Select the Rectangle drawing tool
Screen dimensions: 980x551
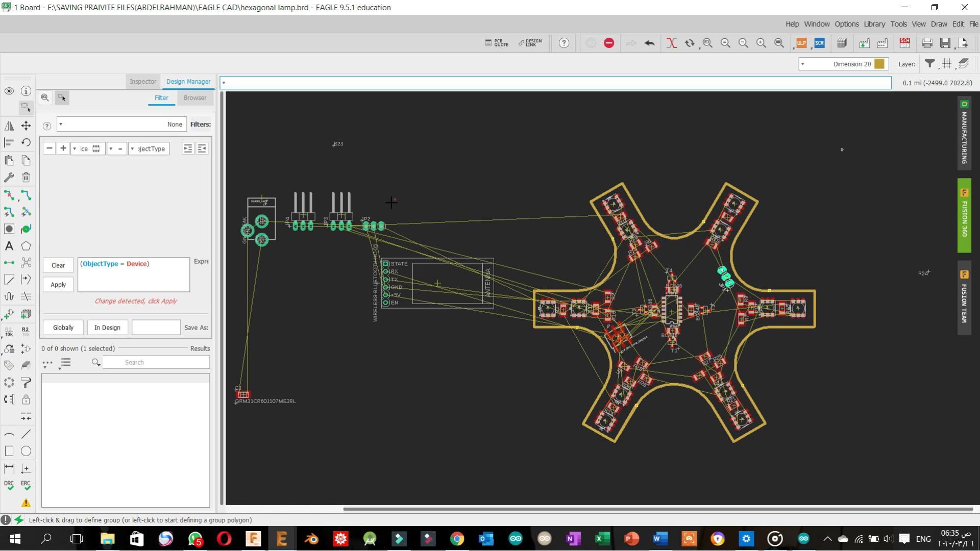pyautogui.click(x=9, y=451)
